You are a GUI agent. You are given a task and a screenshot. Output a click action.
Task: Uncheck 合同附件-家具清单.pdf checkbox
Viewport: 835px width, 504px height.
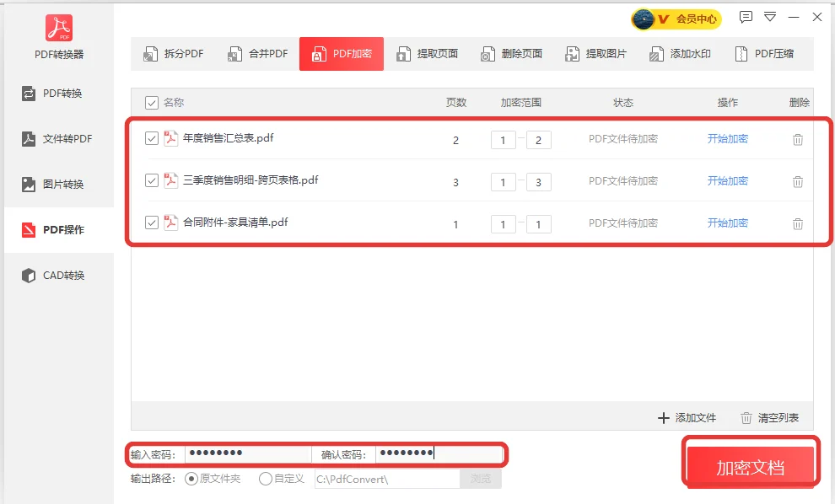(152, 223)
